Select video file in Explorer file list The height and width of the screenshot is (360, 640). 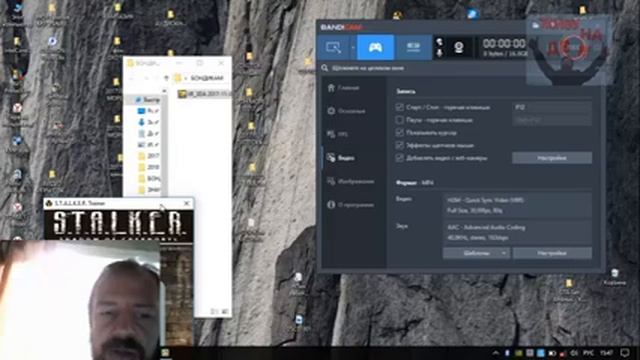pos(203,94)
